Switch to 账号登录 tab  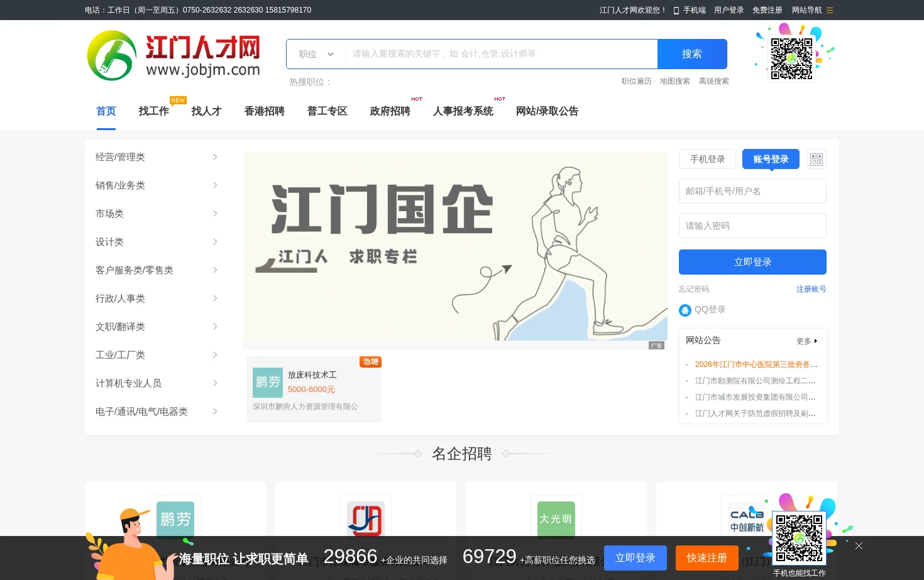[x=771, y=159]
